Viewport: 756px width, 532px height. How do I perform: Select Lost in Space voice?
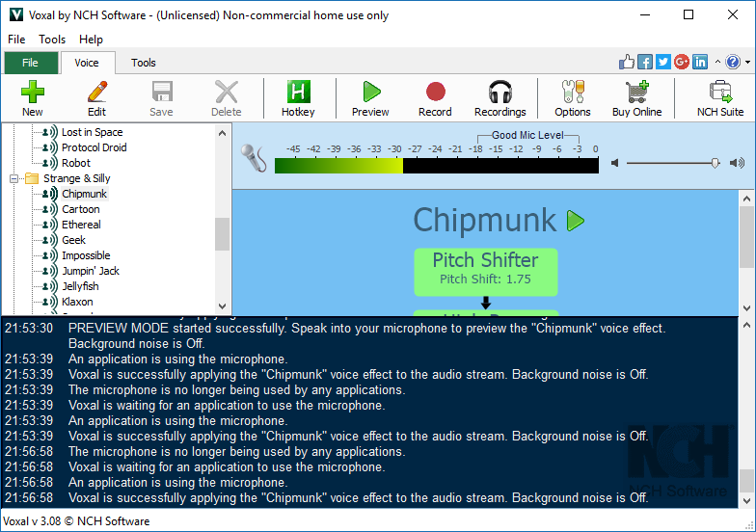[93, 132]
